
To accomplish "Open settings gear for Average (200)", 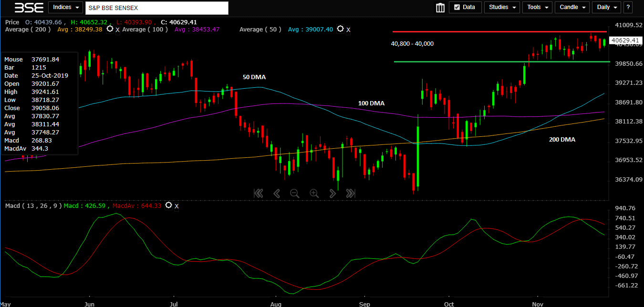I will point(110,29).
